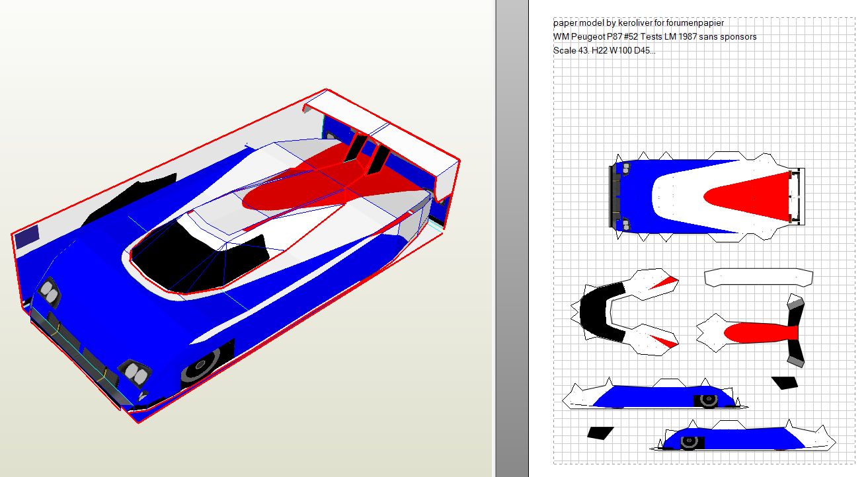Click the black windshield pattern piece

(600, 313)
